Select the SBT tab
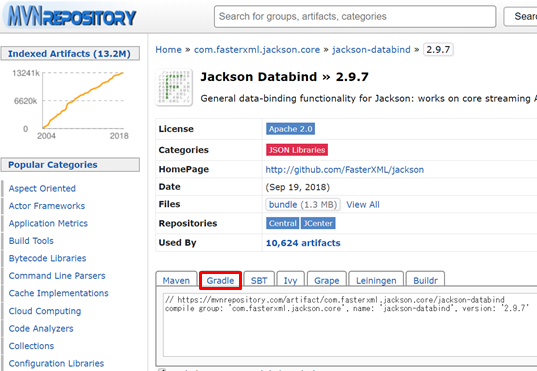Screen dimensions: 537x371 click(259, 281)
